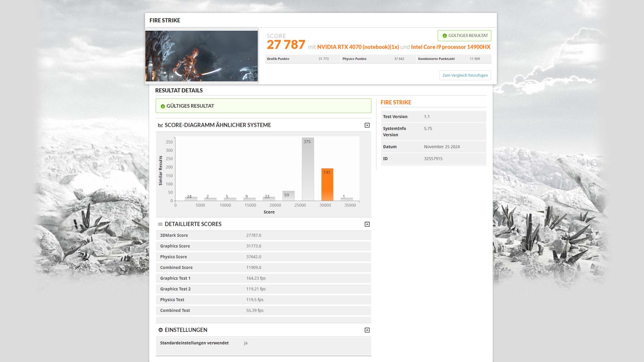
Task: Click the Graphics Test 2 value 119.21 fps
Action: 256,289
